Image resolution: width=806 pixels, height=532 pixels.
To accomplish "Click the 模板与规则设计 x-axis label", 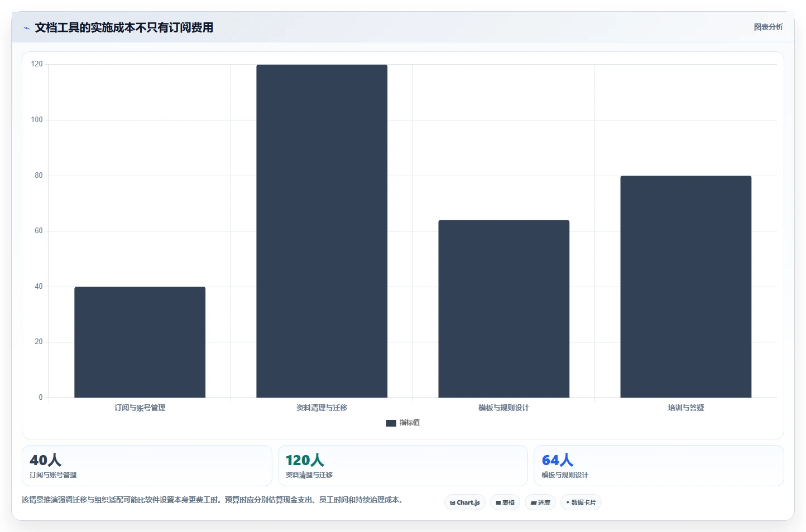I will 504,408.
